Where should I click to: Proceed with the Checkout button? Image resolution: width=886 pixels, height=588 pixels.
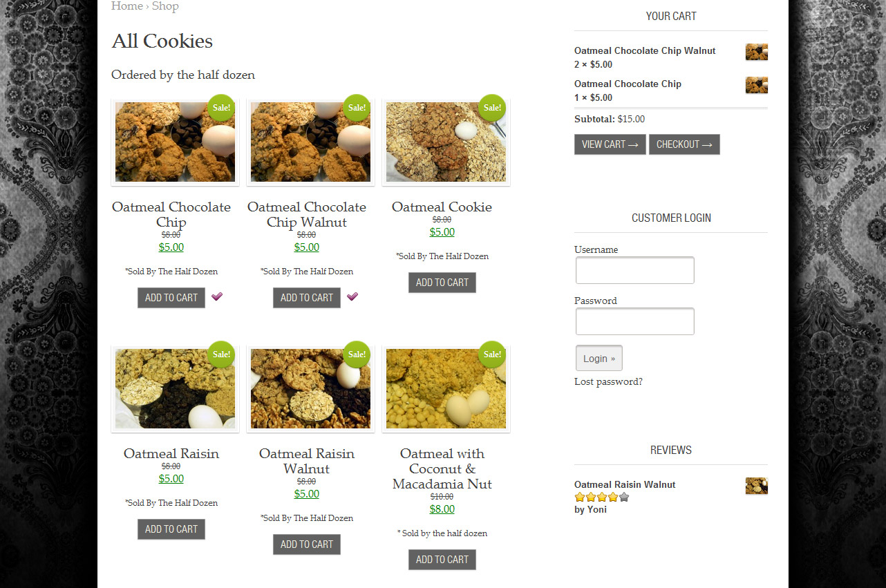point(684,144)
